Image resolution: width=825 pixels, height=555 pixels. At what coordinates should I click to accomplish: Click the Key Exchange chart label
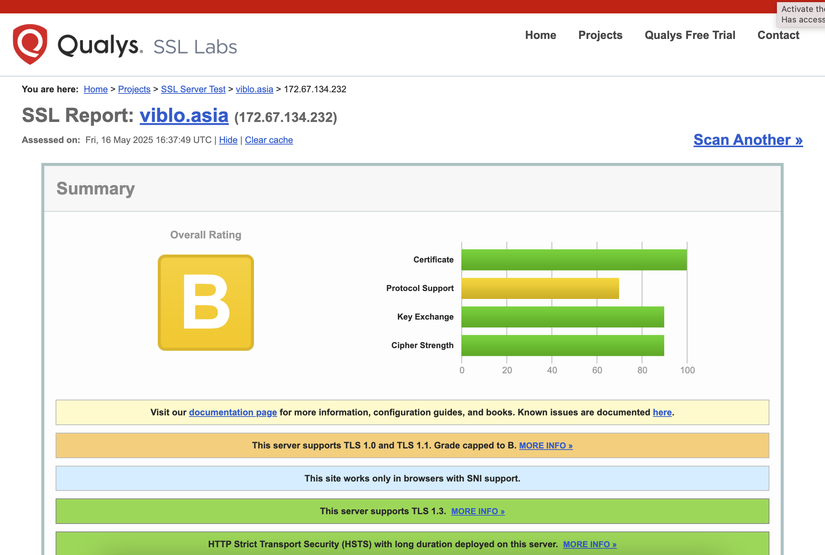425,317
